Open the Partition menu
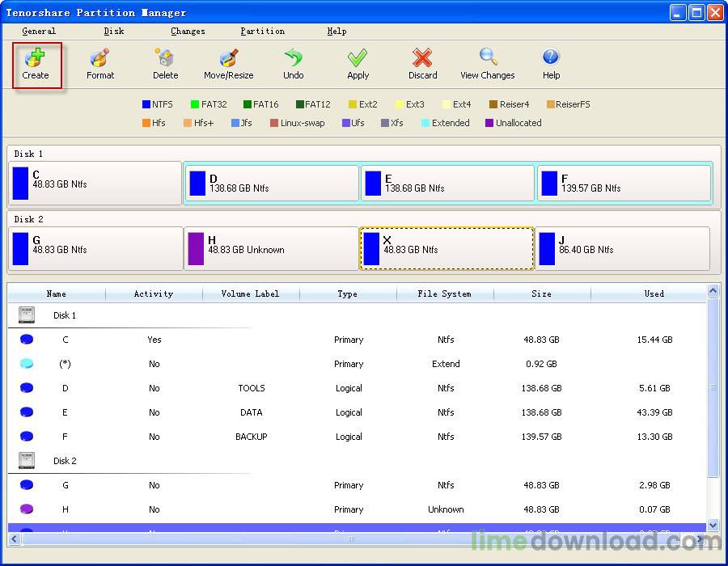This screenshot has height=566, width=728. tap(262, 32)
